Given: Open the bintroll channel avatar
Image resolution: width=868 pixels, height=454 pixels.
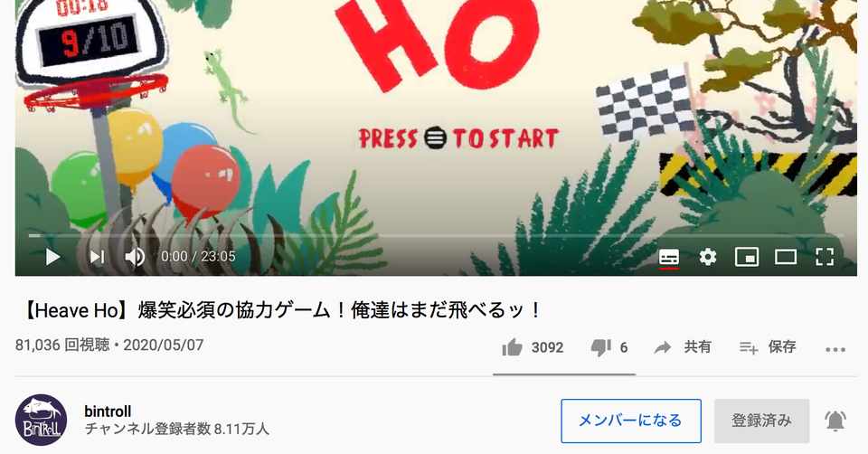Looking at the screenshot, I should (41, 421).
